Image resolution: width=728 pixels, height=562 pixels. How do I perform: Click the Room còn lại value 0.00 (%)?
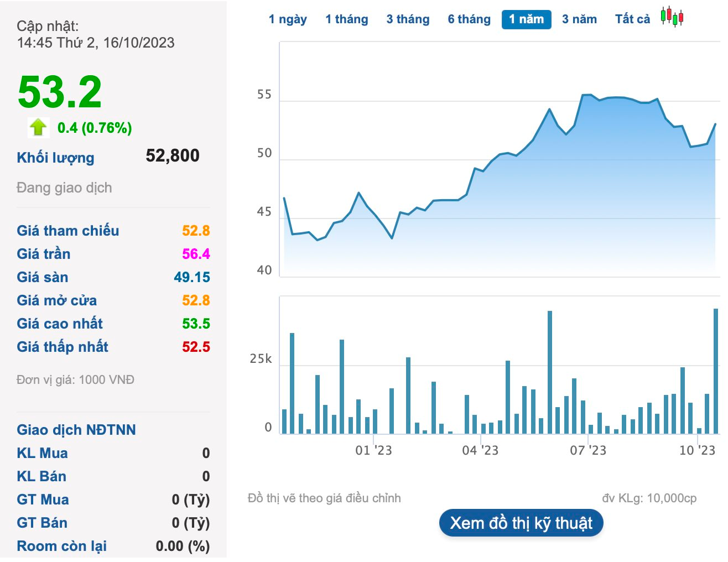(183, 546)
